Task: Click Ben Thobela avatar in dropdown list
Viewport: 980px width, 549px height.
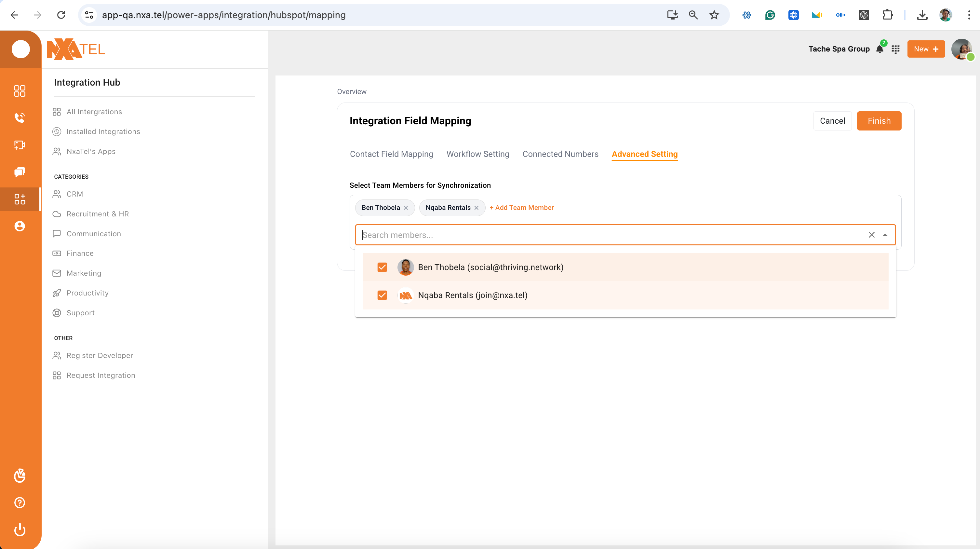Action: [405, 267]
